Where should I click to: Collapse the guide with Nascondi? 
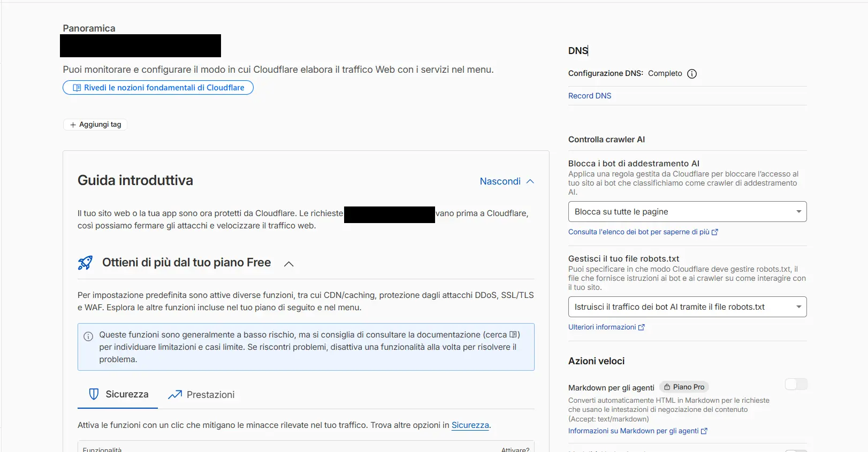(x=507, y=181)
